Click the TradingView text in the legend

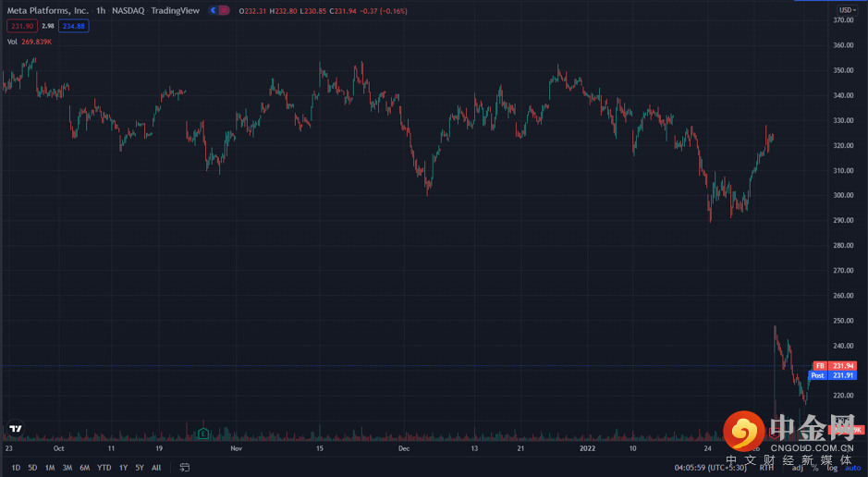(x=175, y=10)
